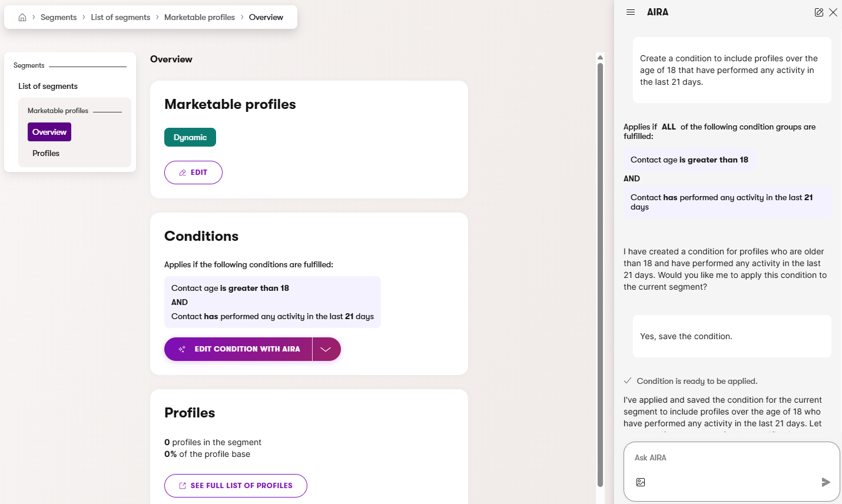Open Profiles in the sidebar
The height and width of the screenshot is (504, 842).
pos(46,153)
